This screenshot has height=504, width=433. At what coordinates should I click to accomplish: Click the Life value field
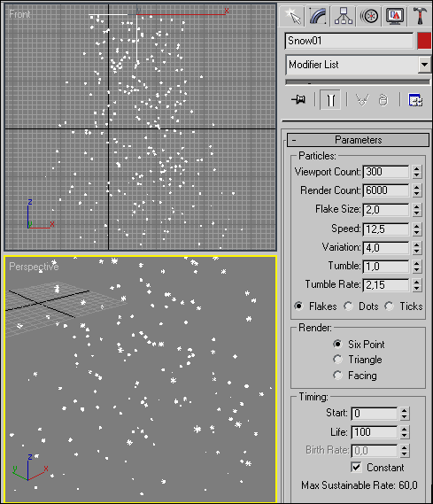pos(375,432)
